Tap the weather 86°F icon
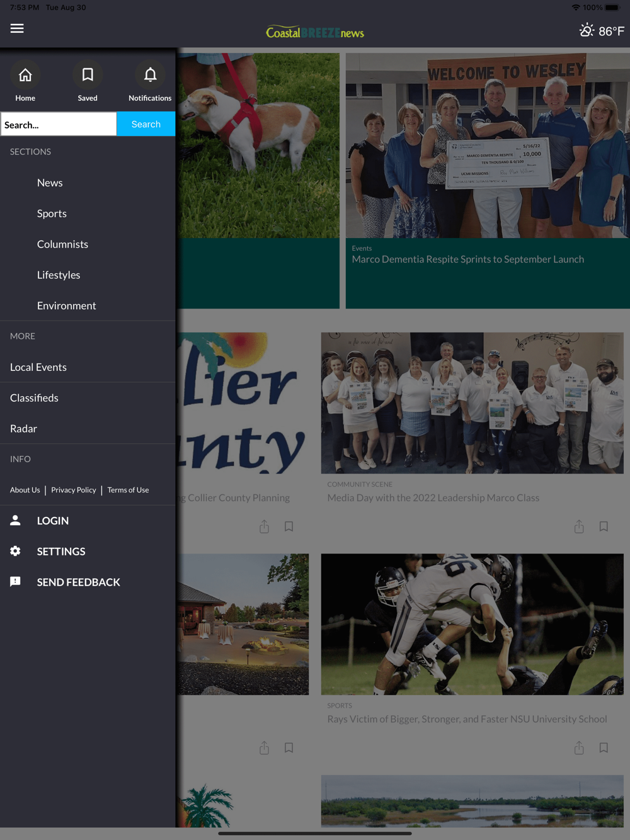This screenshot has height=840, width=630. click(602, 31)
